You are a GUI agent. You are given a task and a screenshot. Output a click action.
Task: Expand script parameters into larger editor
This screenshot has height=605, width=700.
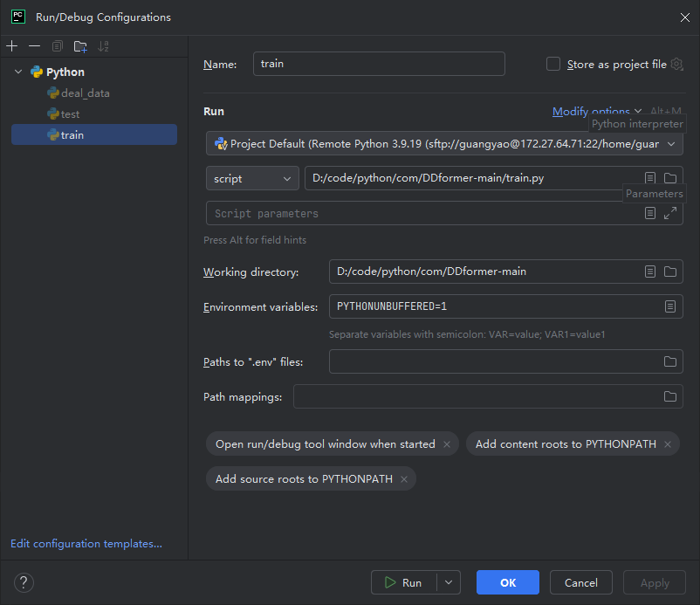[x=669, y=212]
